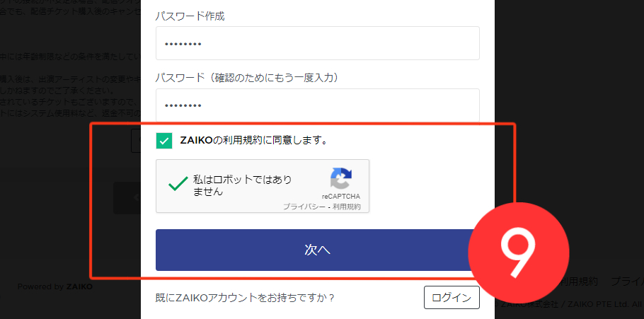Open the プライバシー link in reCAPTCHA box
Screen dimensions: 644x319
click(x=304, y=207)
